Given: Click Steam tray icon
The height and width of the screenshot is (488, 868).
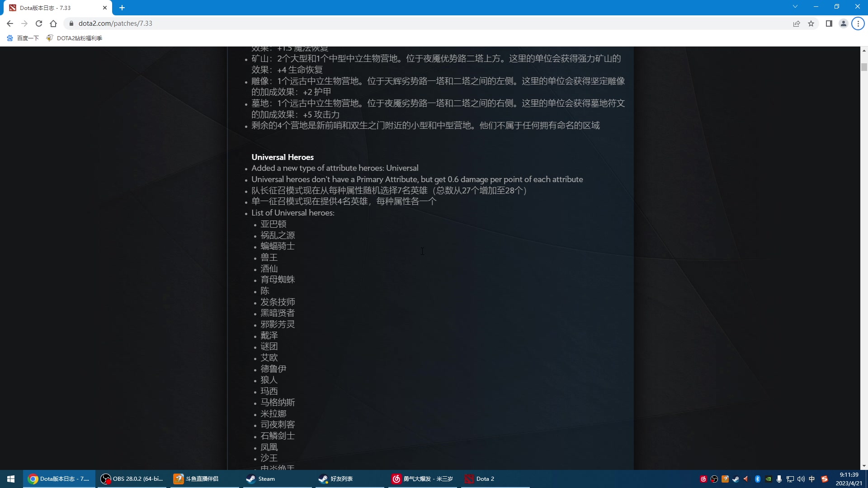Looking at the screenshot, I should 736,479.
